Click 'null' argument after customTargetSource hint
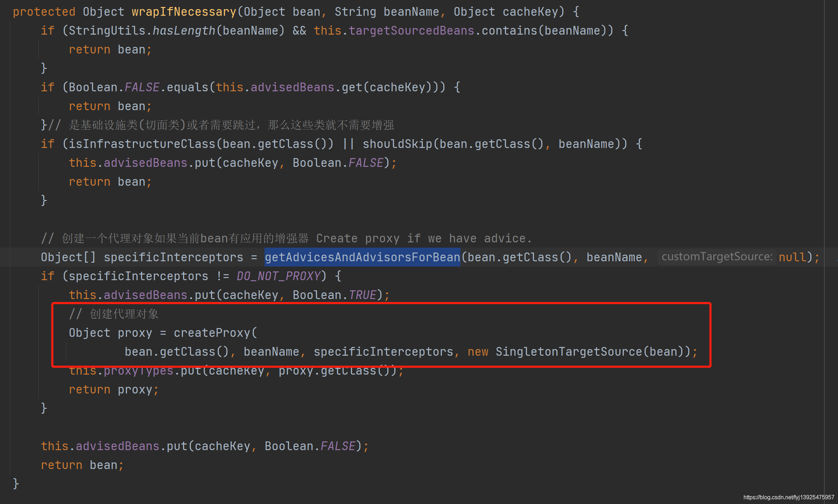 tap(793, 257)
